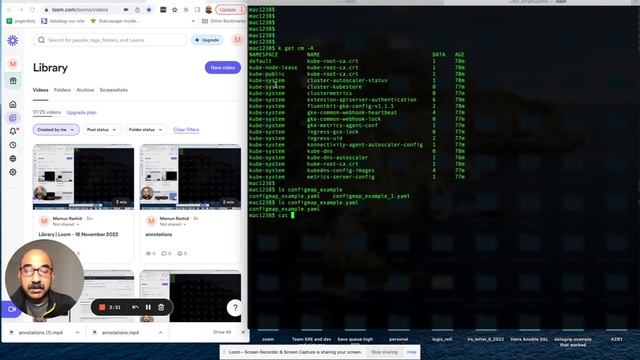Expand the bookmarks overflow chevron
Screen dimensions: 640x360
[x=193, y=21]
